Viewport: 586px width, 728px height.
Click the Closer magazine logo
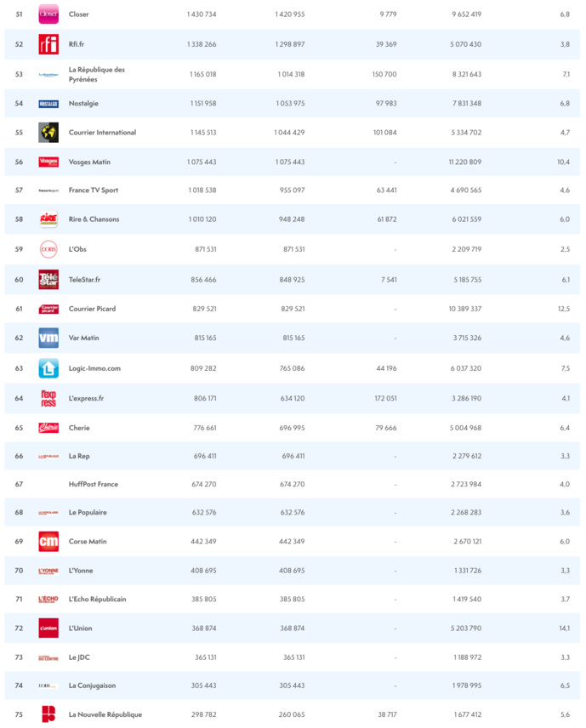coord(48,14)
